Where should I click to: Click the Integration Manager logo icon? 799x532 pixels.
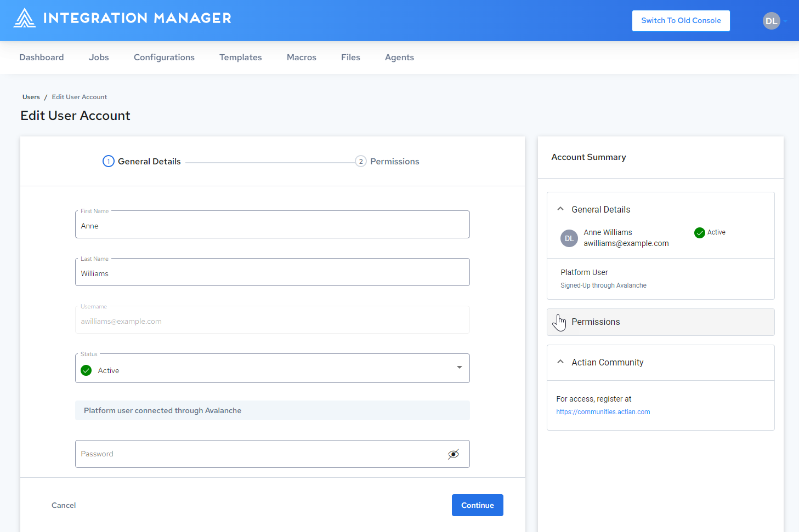(x=25, y=18)
